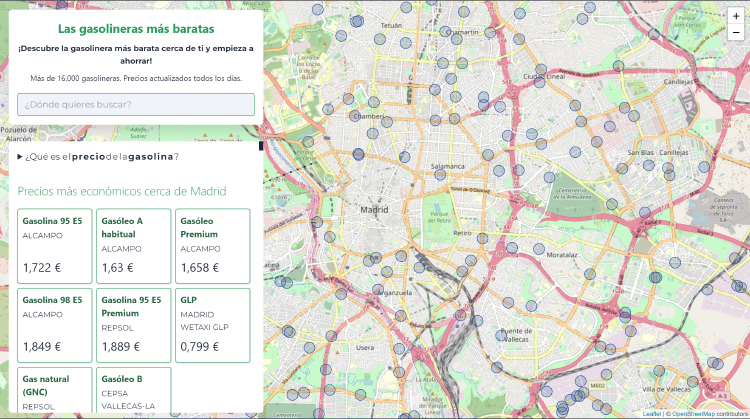This screenshot has height=419, width=750.
Task: Open the GLP Madrid Wetaxi card
Action: pos(212,325)
